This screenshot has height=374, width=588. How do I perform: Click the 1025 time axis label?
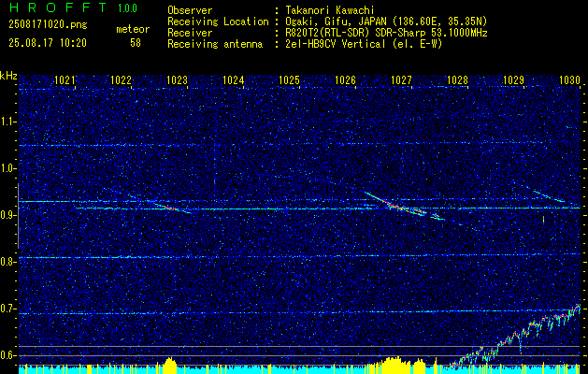tap(289, 80)
